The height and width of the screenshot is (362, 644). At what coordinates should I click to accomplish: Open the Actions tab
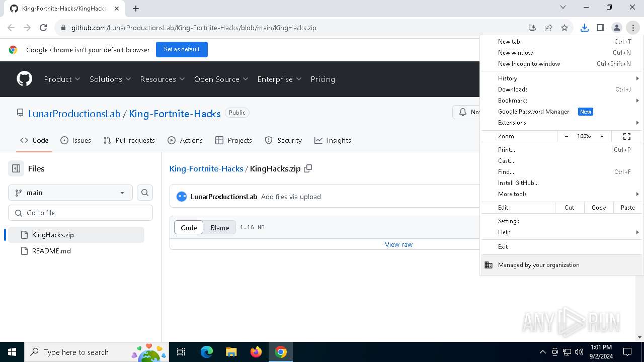(185, 140)
